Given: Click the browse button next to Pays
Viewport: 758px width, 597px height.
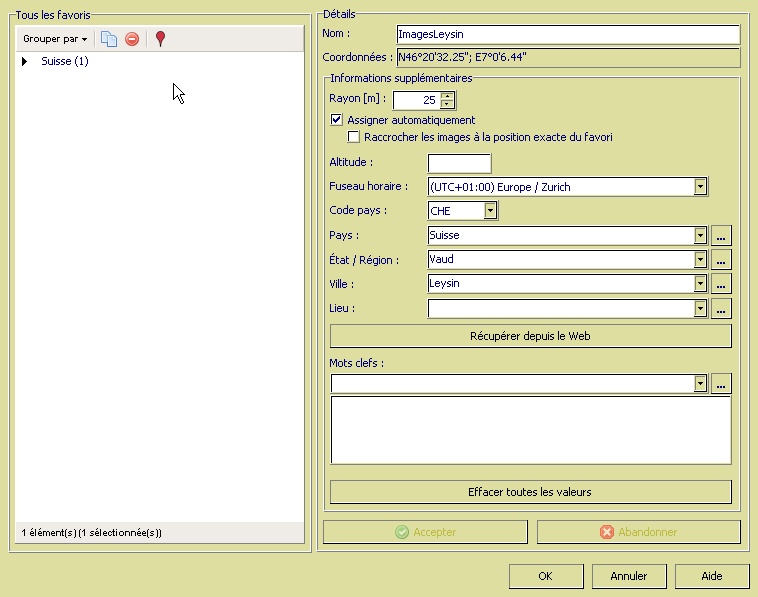Looking at the screenshot, I should [722, 236].
